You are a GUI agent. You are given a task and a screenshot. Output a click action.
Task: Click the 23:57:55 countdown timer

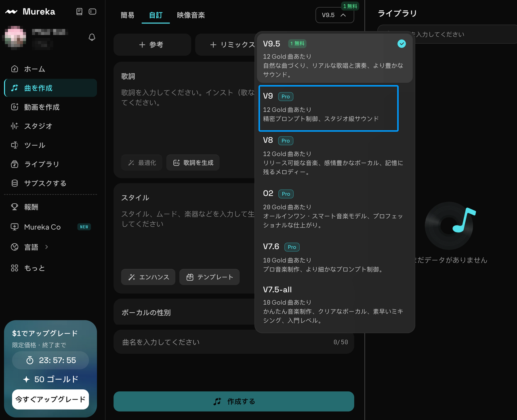[50, 360]
